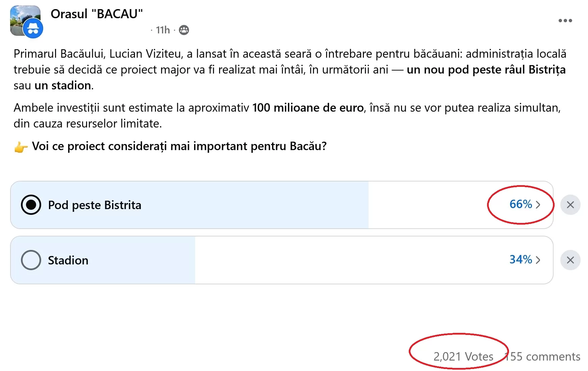
Task: Remove the Stadion poll option
Action: point(570,260)
